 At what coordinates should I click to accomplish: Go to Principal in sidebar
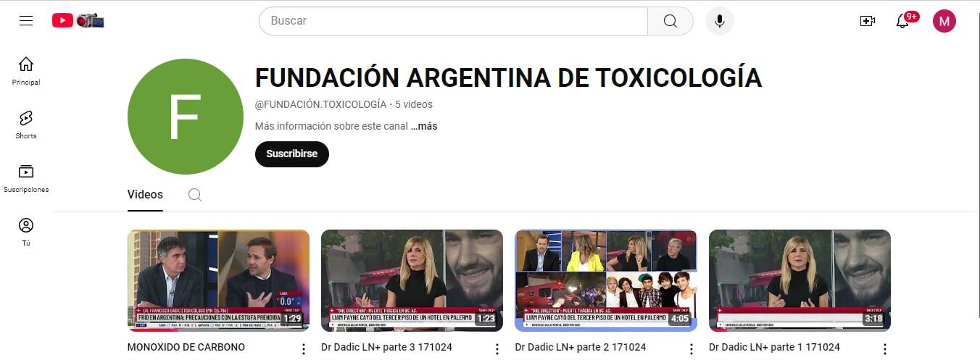pos(26,71)
